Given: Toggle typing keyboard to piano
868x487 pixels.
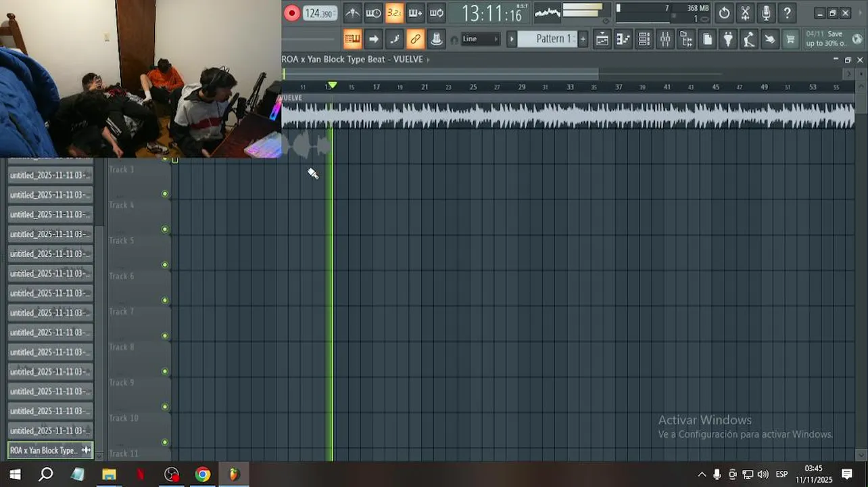Looking at the screenshot, I should click(352, 39).
